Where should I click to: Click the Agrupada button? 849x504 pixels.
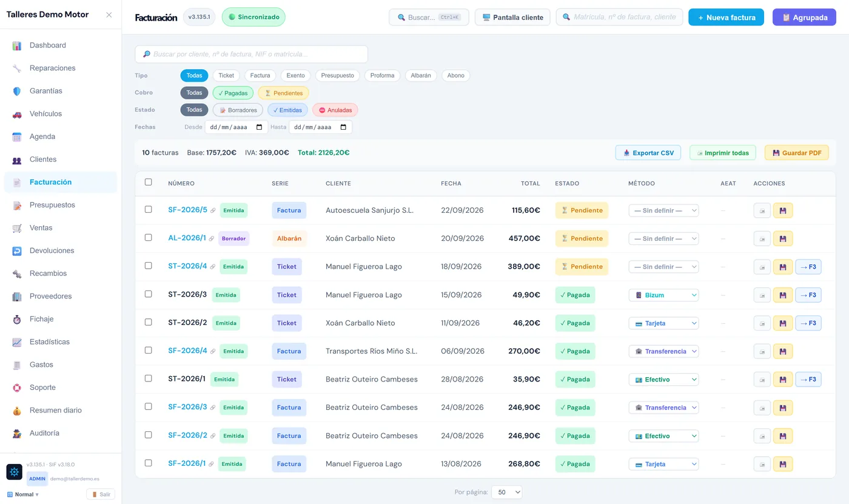804,18
